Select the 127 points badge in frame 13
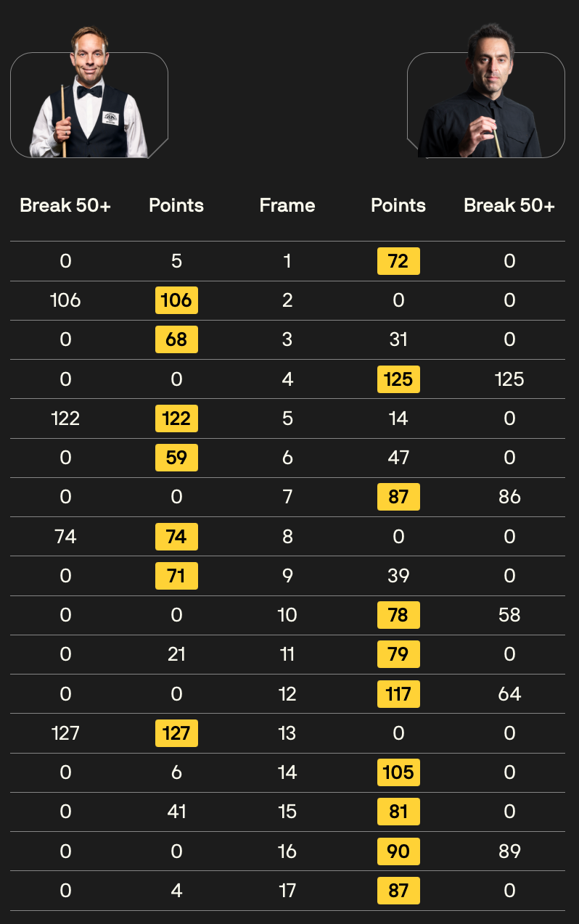The image size is (579, 924). [176, 733]
